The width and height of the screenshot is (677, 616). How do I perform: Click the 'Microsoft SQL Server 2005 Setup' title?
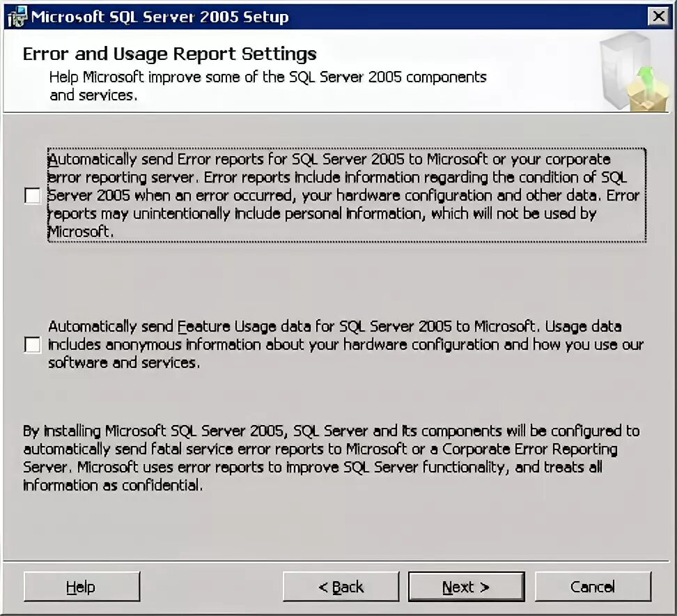tap(159, 17)
